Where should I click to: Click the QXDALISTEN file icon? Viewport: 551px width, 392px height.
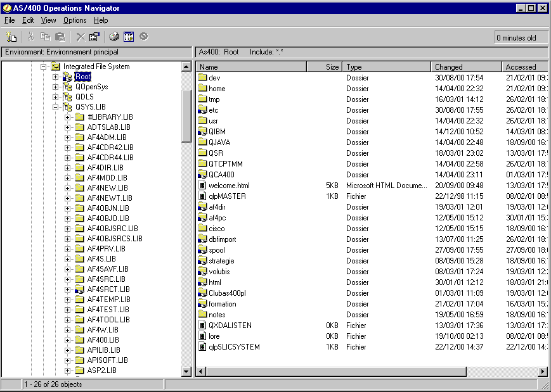tap(202, 326)
